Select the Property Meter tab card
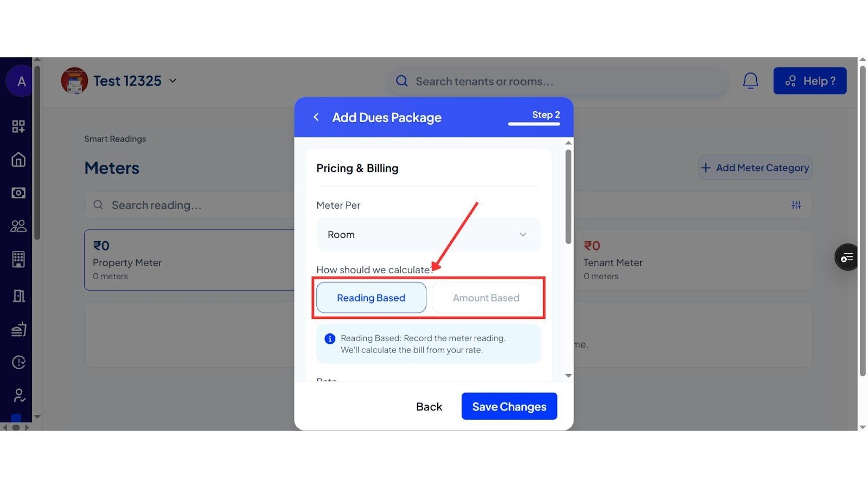Image resolution: width=868 pixels, height=488 pixels. tap(189, 260)
